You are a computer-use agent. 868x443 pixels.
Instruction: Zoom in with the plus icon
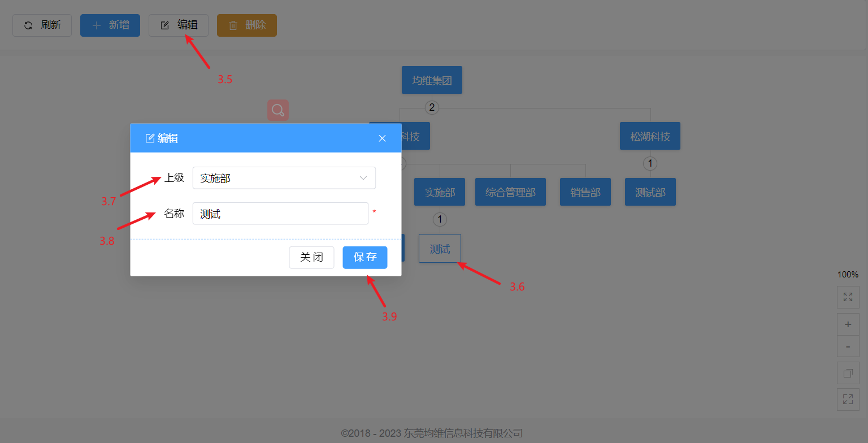pos(848,324)
